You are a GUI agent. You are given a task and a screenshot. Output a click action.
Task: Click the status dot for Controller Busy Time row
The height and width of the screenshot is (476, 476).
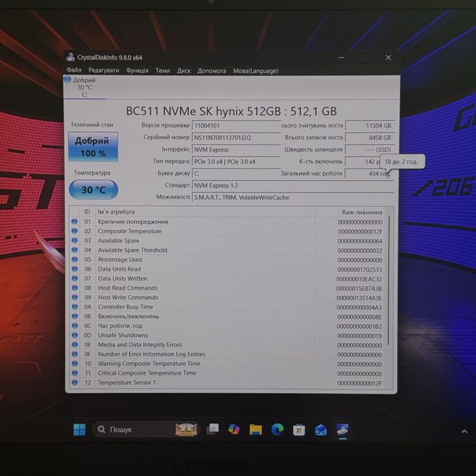[74, 307]
